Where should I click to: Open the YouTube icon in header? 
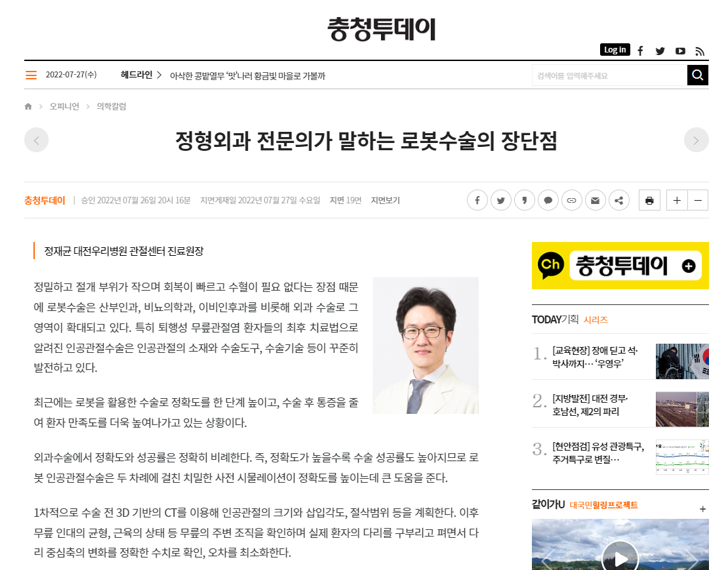pyautogui.click(x=680, y=51)
